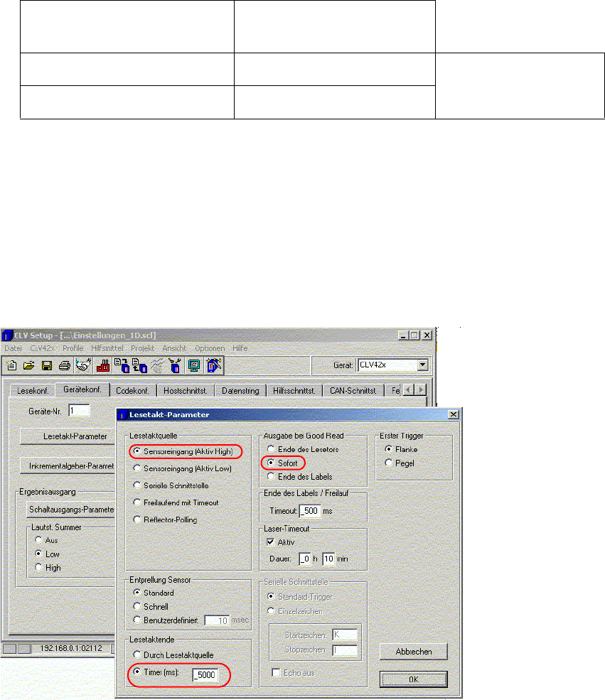The height and width of the screenshot is (700, 605).
Task: Open the Gerät CLV42x dropdown
Action: (422, 365)
